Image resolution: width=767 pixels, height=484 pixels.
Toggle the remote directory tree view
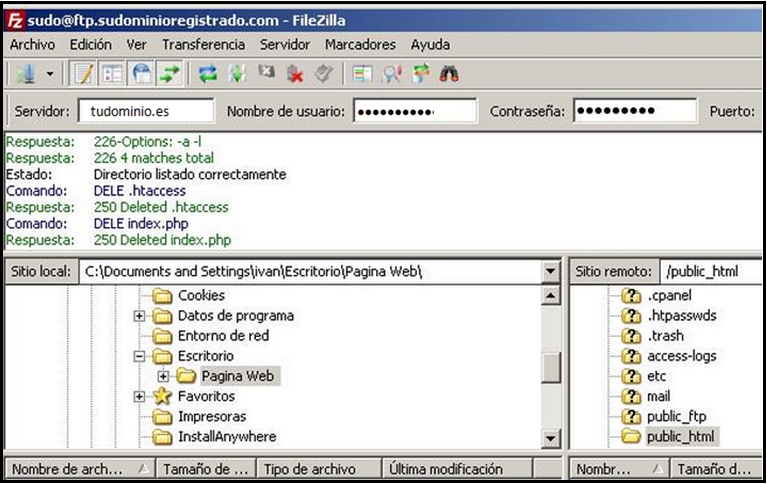[141, 74]
